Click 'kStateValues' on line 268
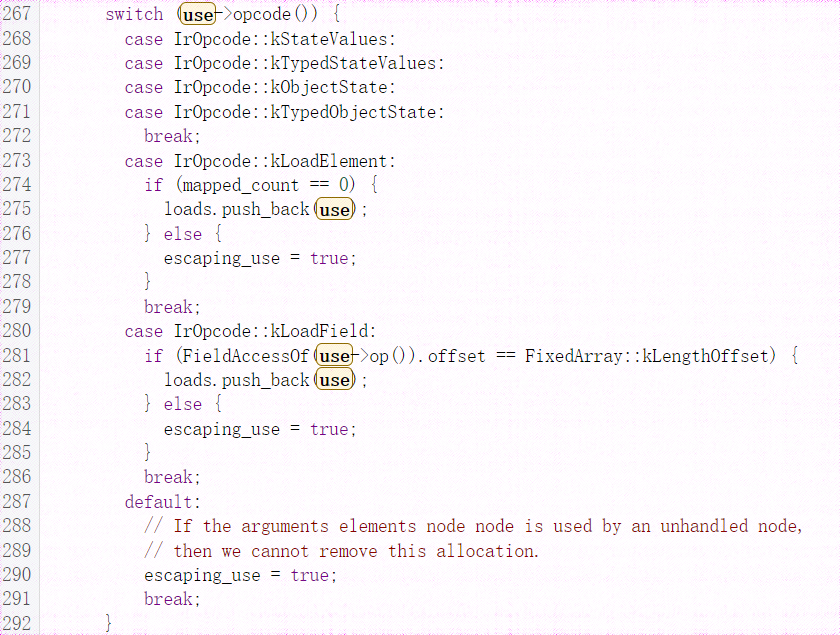The height and width of the screenshot is (635, 840). pyautogui.click(x=329, y=39)
